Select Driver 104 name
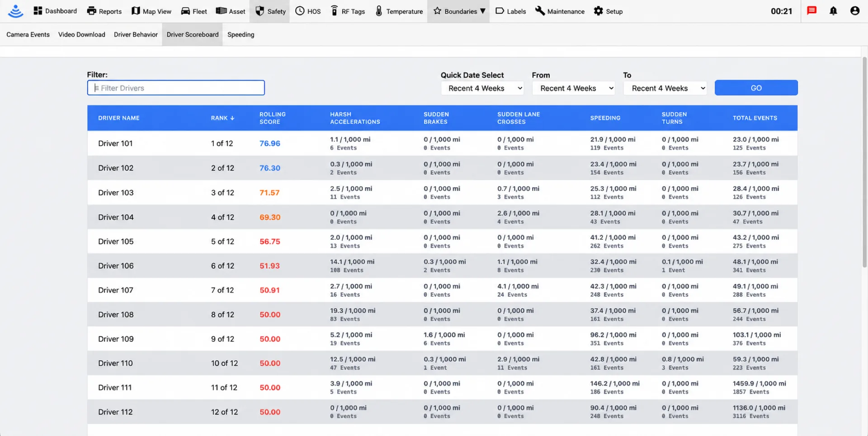Viewport: 868px width, 436px height. click(x=116, y=217)
